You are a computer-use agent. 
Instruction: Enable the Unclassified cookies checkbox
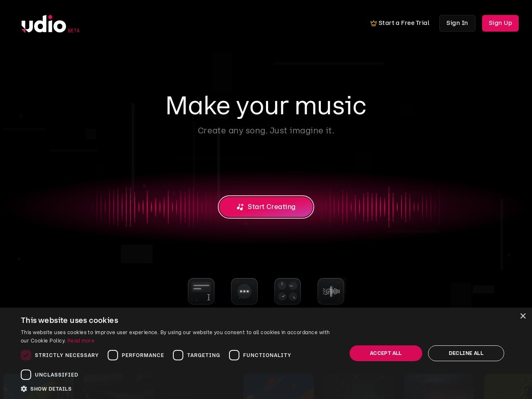click(x=26, y=374)
